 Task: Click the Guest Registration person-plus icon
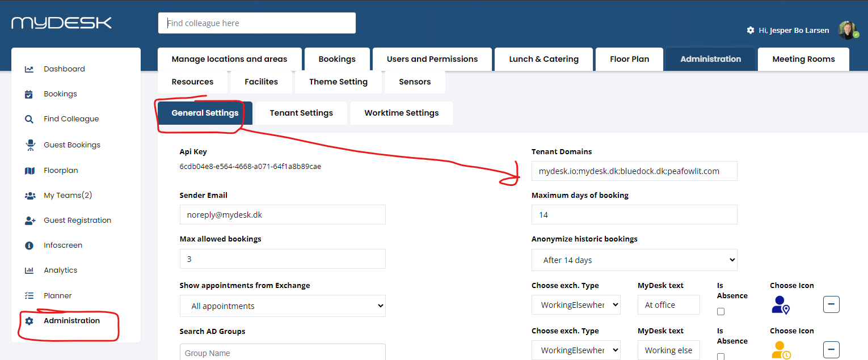click(x=30, y=221)
